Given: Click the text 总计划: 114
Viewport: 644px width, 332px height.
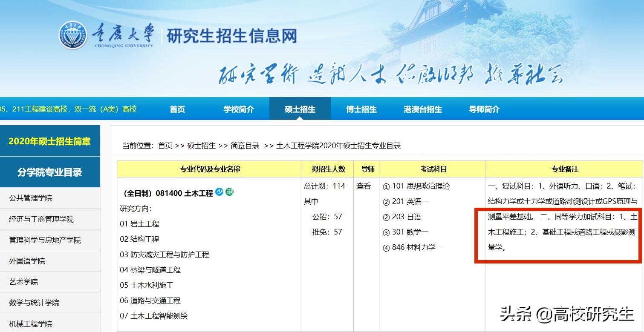Looking at the screenshot, I should tap(324, 186).
